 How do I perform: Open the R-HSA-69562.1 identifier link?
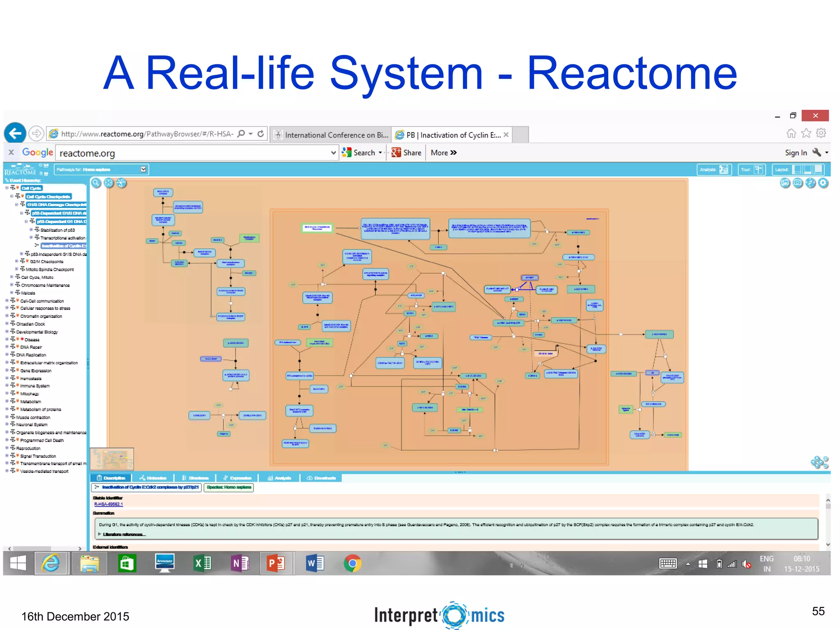pos(108,504)
